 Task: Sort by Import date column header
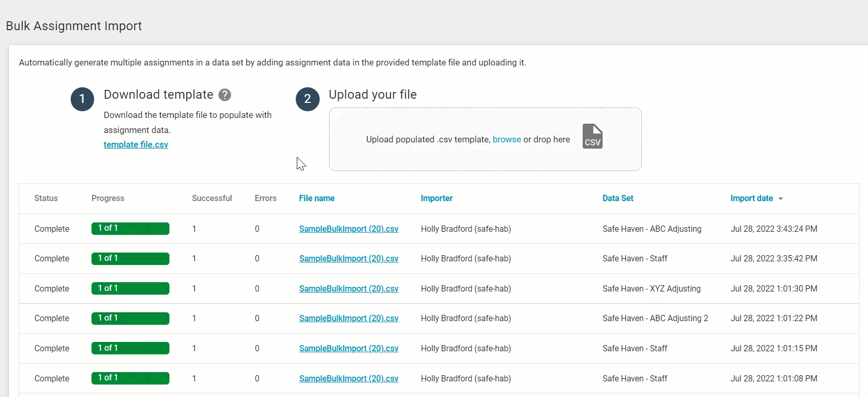(751, 198)
